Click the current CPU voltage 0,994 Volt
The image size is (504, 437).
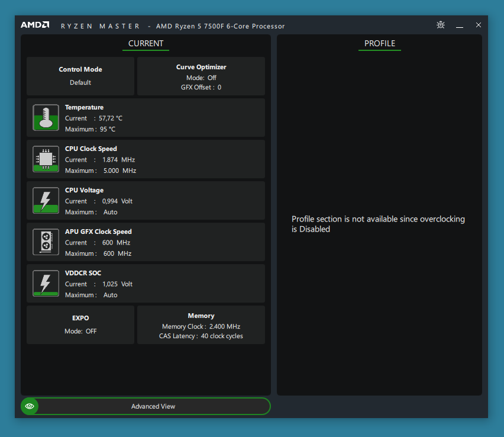pos(117,201)
